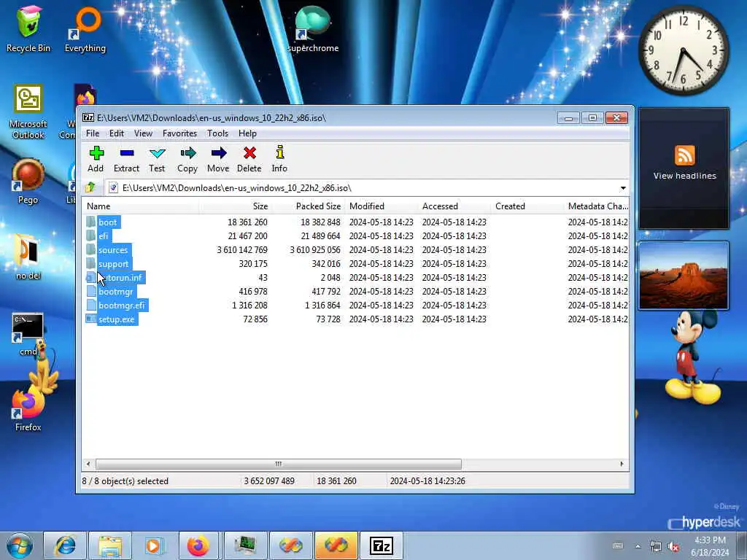Click the muted volume tray icon
Viewport: 747px width, 560px height.
[673, 546]
